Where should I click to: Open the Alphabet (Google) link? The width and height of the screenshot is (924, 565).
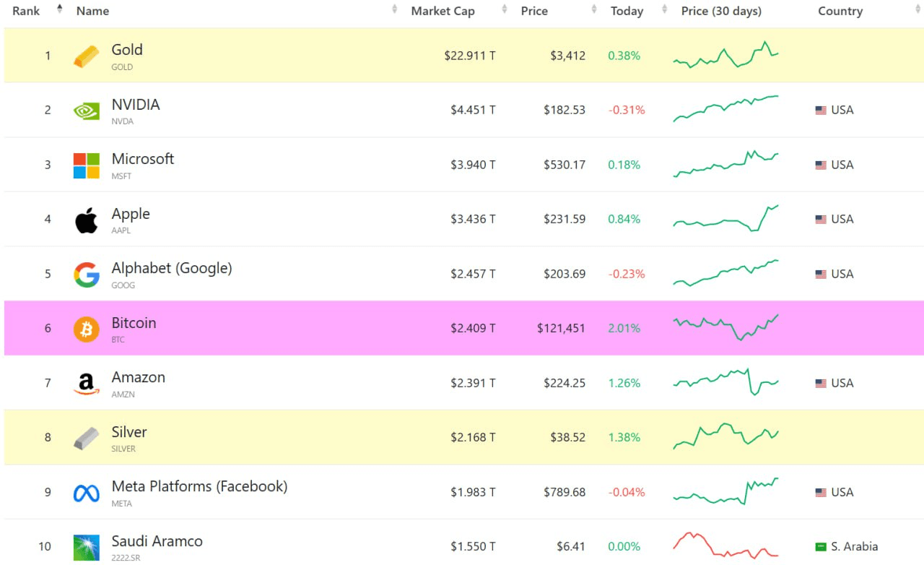[x=172, y=269]
